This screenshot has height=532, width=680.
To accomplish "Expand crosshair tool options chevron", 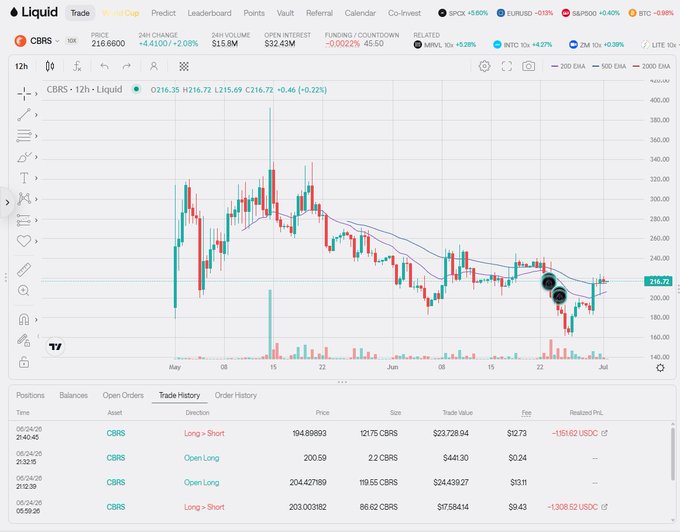I will tap(36, 94).
